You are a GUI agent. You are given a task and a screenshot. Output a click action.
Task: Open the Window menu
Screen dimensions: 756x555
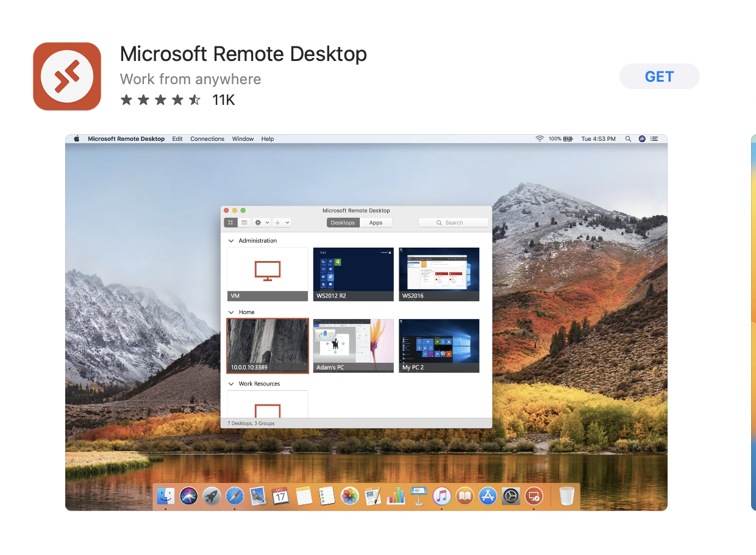point(243,139)
